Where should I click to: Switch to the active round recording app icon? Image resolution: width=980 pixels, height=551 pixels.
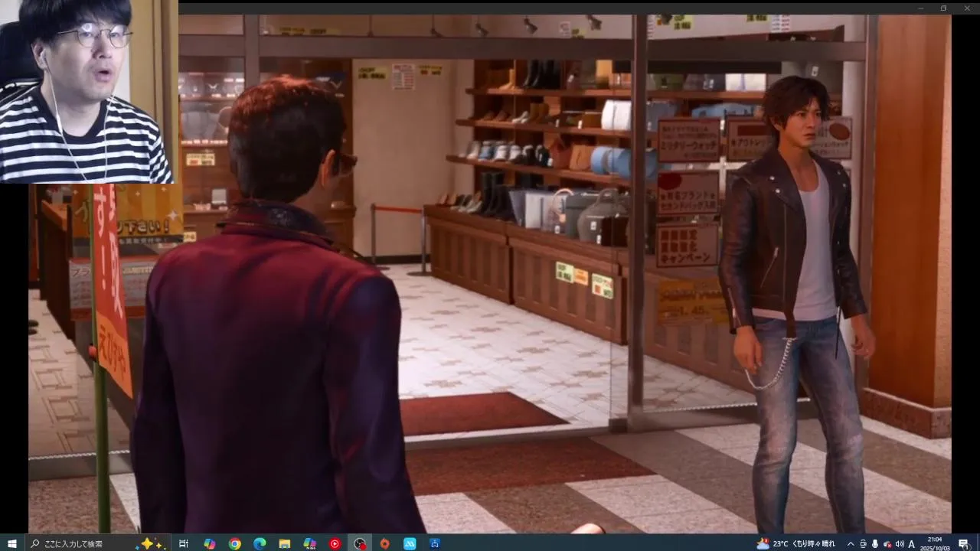[x=360, y=543]
